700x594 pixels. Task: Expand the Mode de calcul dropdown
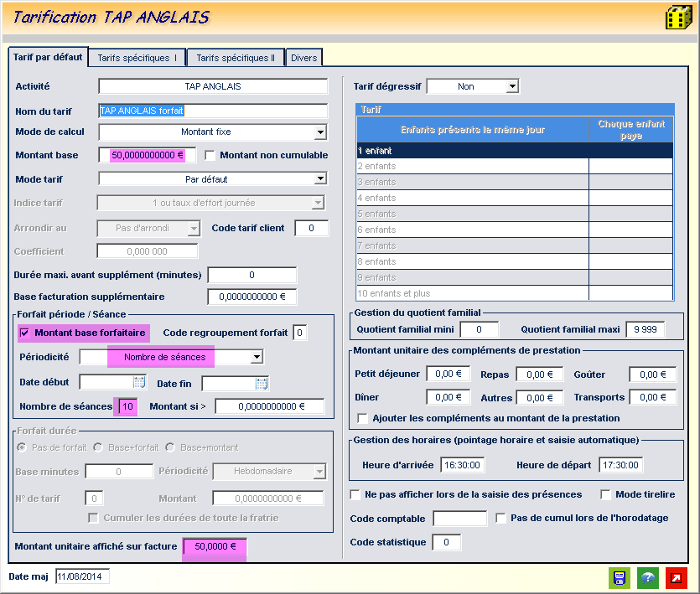point(320,132)
